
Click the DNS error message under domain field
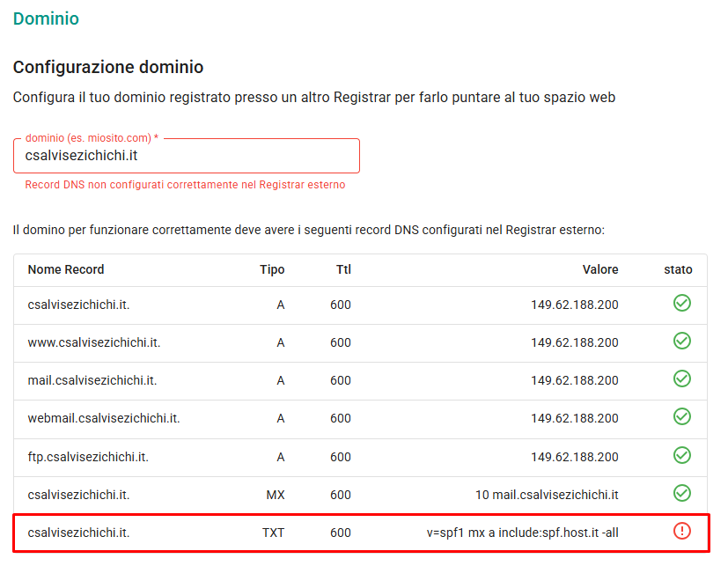pos(185,185)
